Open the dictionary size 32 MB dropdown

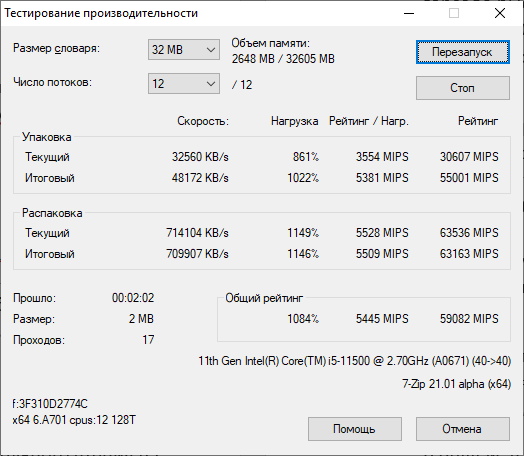184,50
